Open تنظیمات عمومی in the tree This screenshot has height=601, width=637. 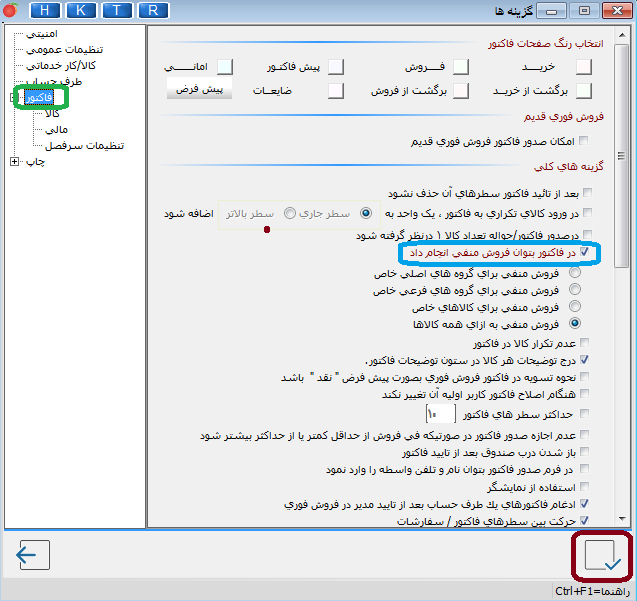[x=64, y=50]
